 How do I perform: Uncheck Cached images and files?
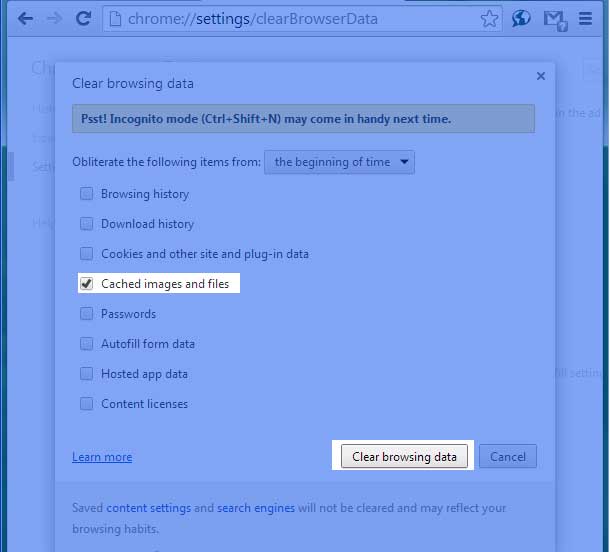(86, 284)
